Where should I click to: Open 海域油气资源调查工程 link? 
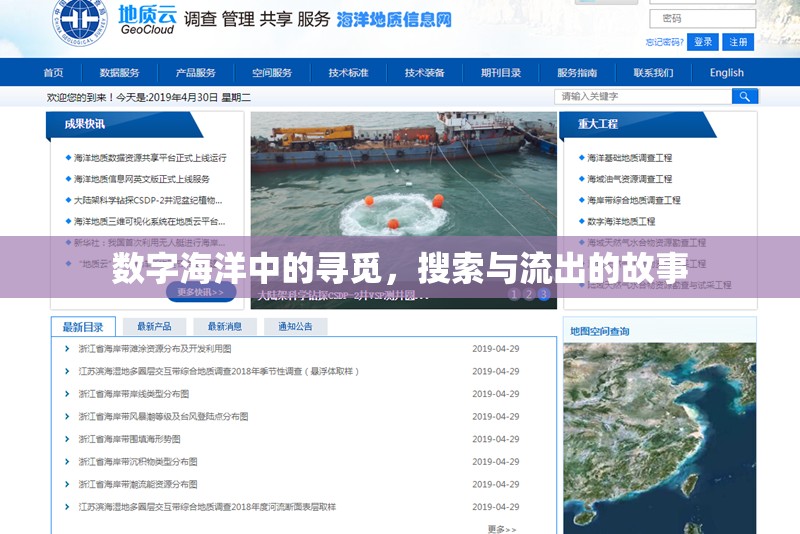[x=630, y=179]
